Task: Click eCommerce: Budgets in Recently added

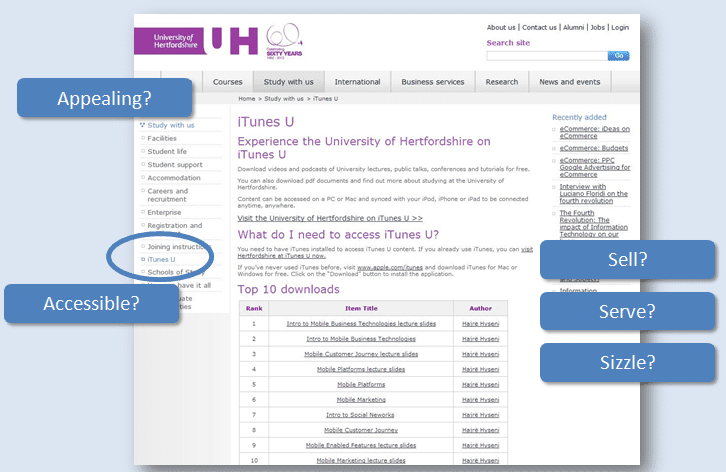Action: point(589,146)
